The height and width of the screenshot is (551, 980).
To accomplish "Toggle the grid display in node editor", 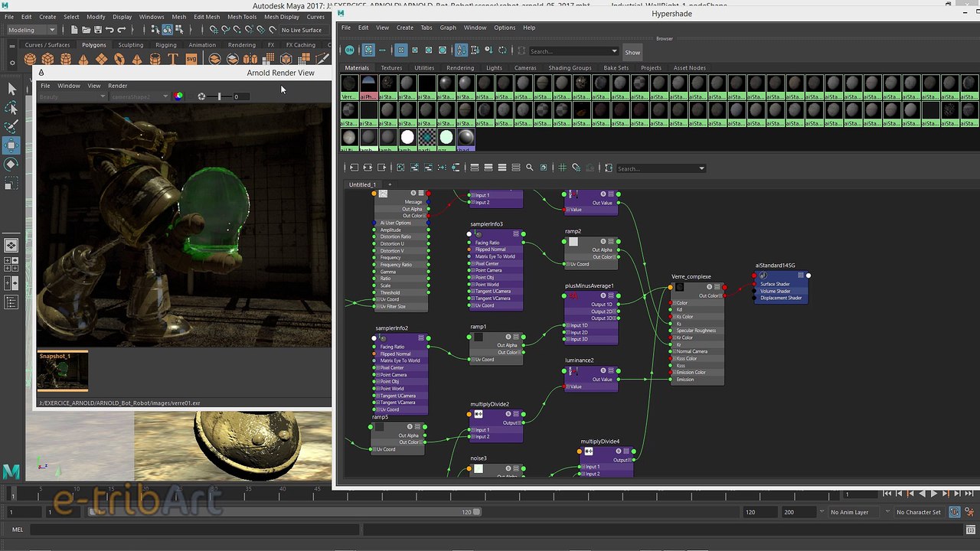I will tap(562, 168).
